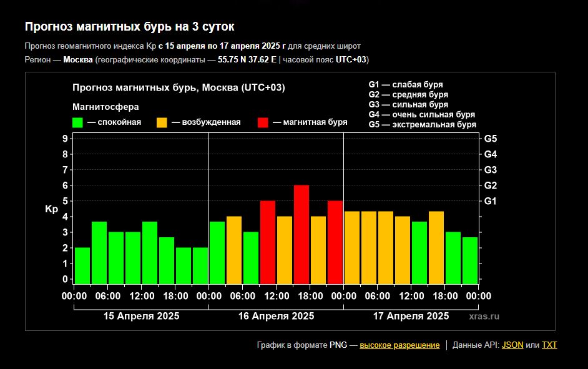Click the G5 mark on right axis
The width and height of the screenshot is (588, 369).
pyautogui.click(x=491, y=139)
